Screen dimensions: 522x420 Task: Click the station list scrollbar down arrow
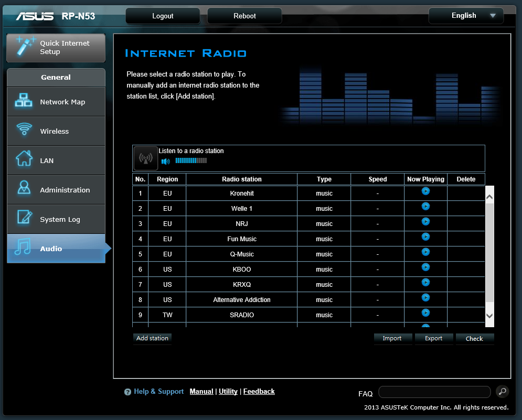click(489, 316)
